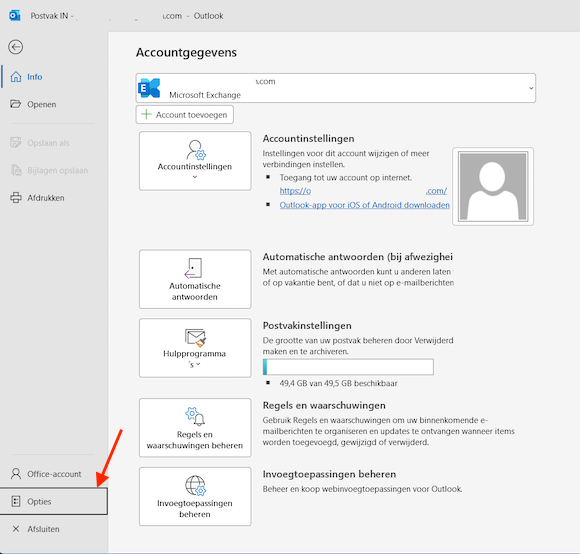Select Afdrukken in the sidebar
The width and height of the screenshot is (580, 554).
coord(55,198)
